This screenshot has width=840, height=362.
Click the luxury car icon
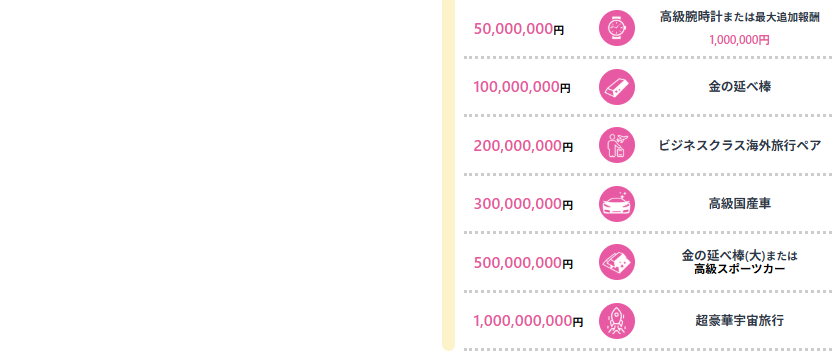(617, 204)
